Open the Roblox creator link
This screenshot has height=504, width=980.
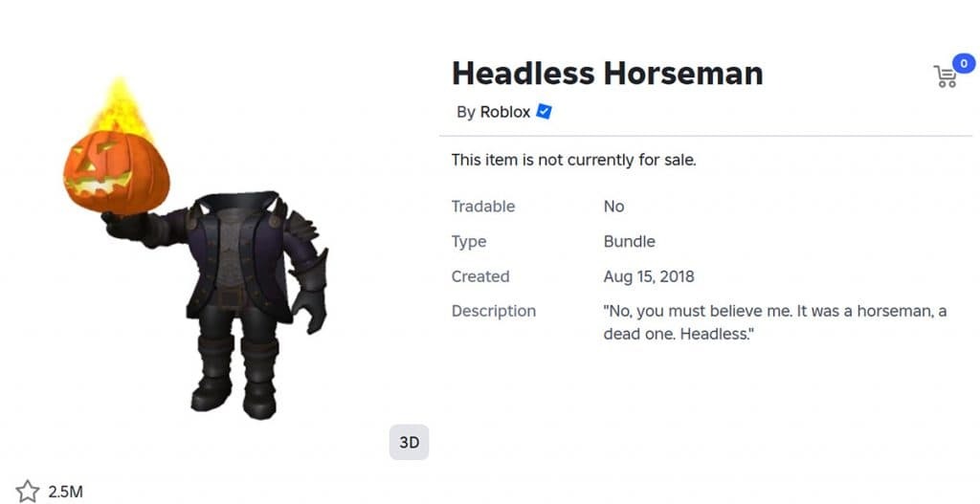504,112
